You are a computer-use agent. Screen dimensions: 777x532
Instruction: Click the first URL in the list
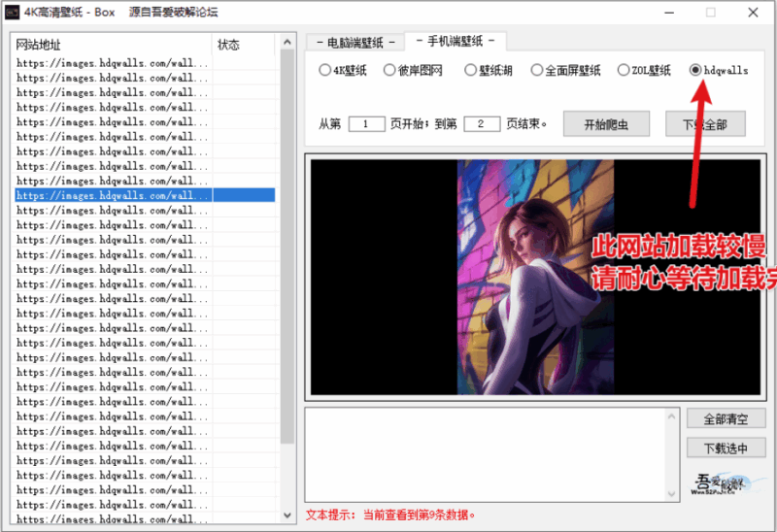coord(112,63)
